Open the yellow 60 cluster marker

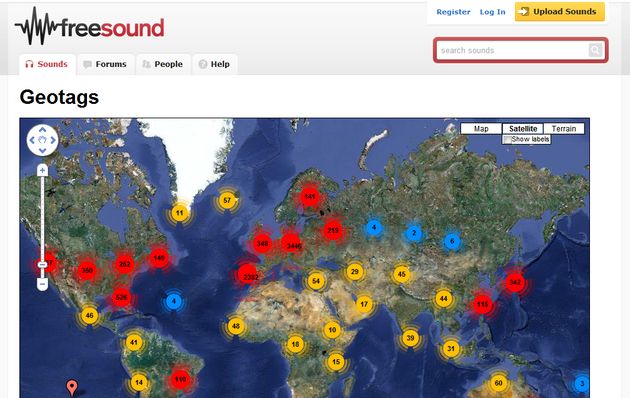(x=498, y=383)
